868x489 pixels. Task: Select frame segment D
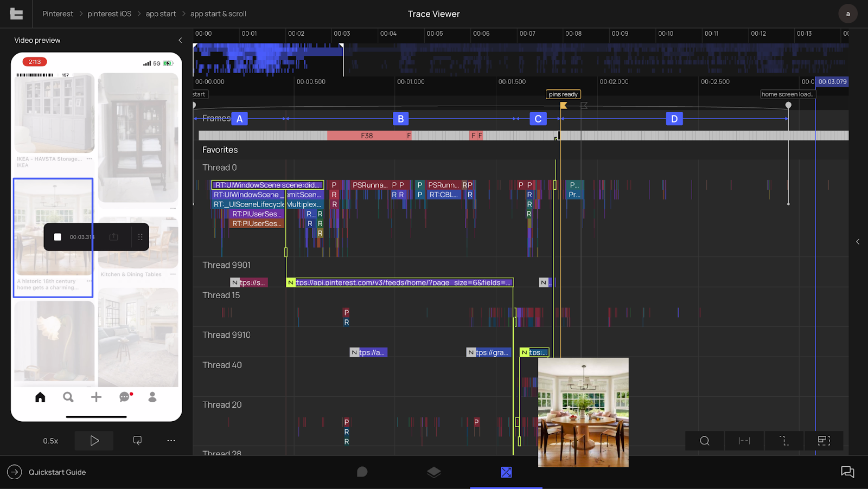tap(674, 119)
